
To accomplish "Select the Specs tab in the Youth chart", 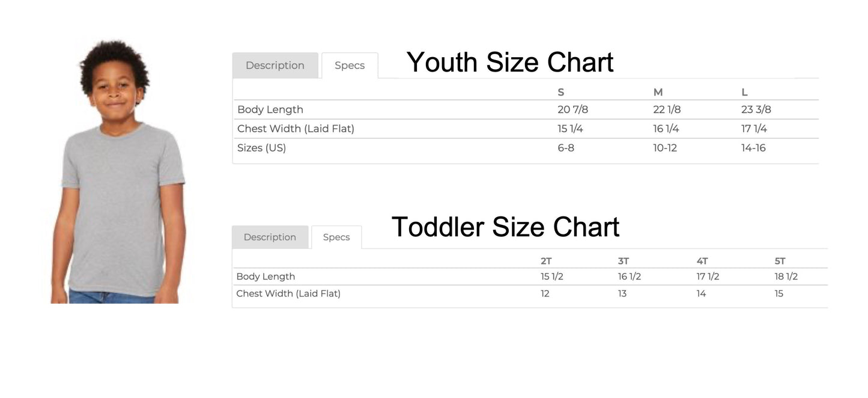I will [350, 66].
